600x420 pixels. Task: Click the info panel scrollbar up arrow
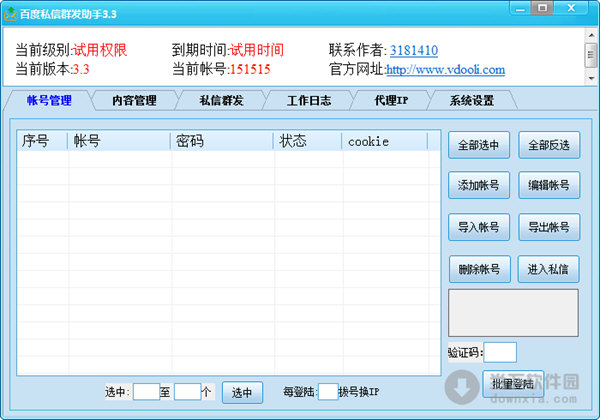click(591, 35)
